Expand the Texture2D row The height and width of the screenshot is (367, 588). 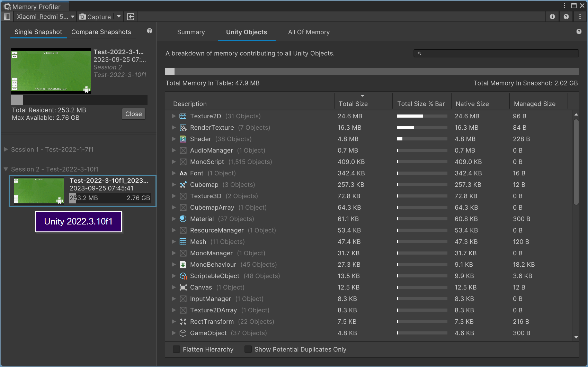[x=173, y=116]
